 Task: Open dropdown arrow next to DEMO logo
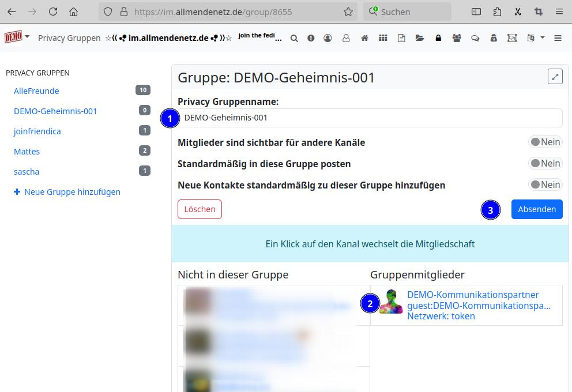click(27, 37)
